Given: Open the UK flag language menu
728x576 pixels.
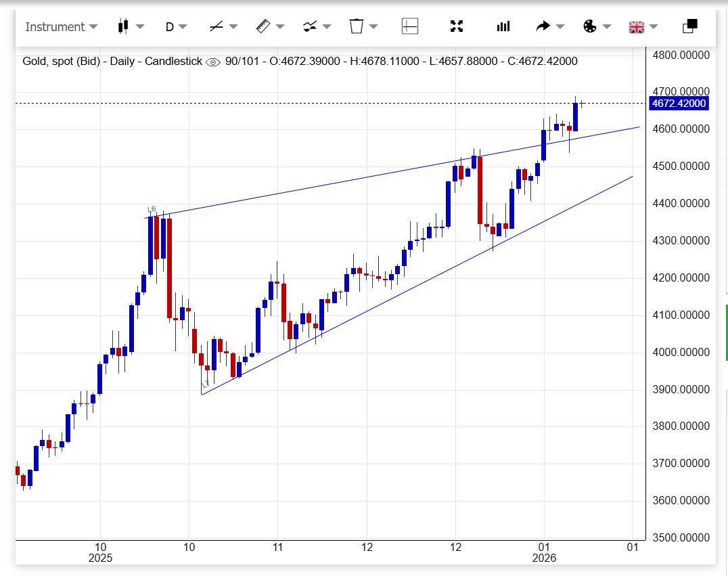Looking at the screenshot, I should pos(637,26).
